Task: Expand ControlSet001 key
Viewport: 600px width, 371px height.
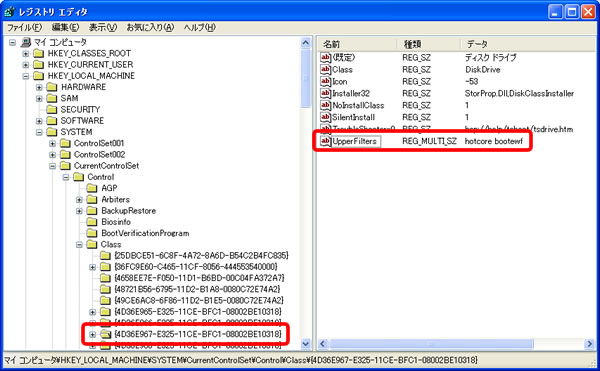Action: tap(52, 143)
